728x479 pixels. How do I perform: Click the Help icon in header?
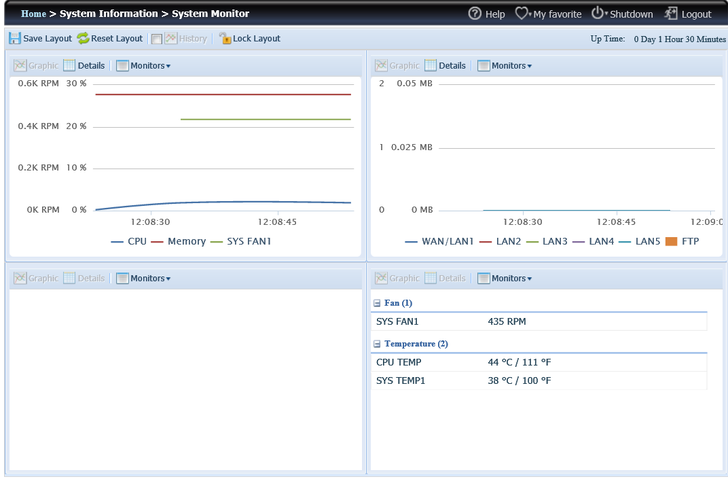tap(475, 14)
